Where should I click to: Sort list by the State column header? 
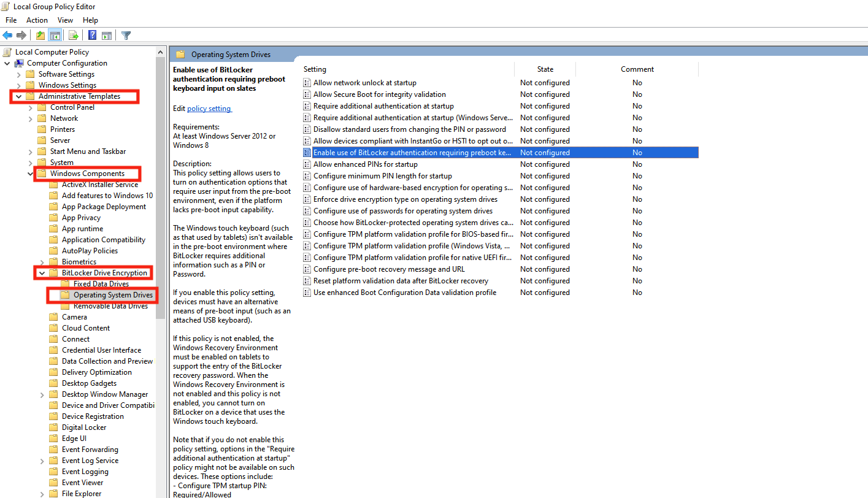[x=545, y=69]
